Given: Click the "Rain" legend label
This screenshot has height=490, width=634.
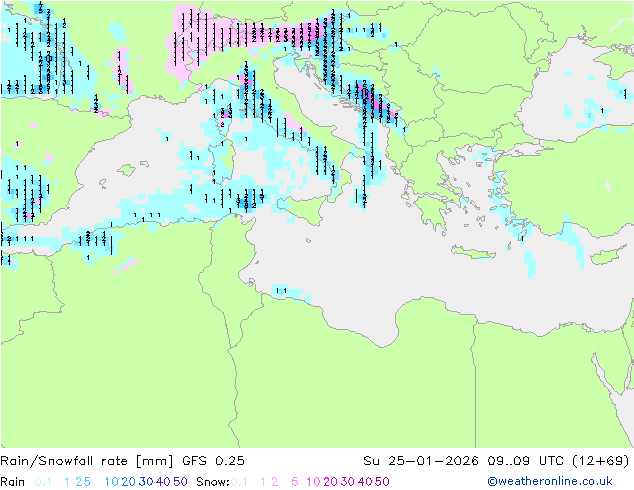Looking at the screenshot, I should [x=13, y=482].
